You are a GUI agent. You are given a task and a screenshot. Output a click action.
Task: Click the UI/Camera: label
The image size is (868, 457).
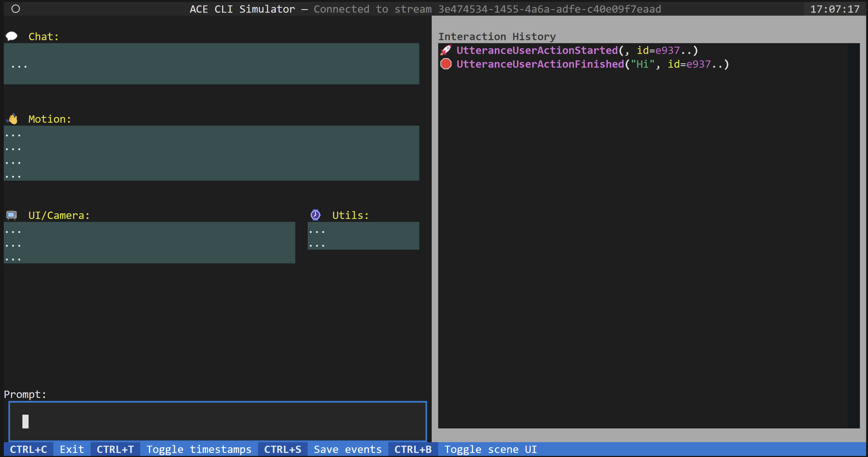[59, 215]
